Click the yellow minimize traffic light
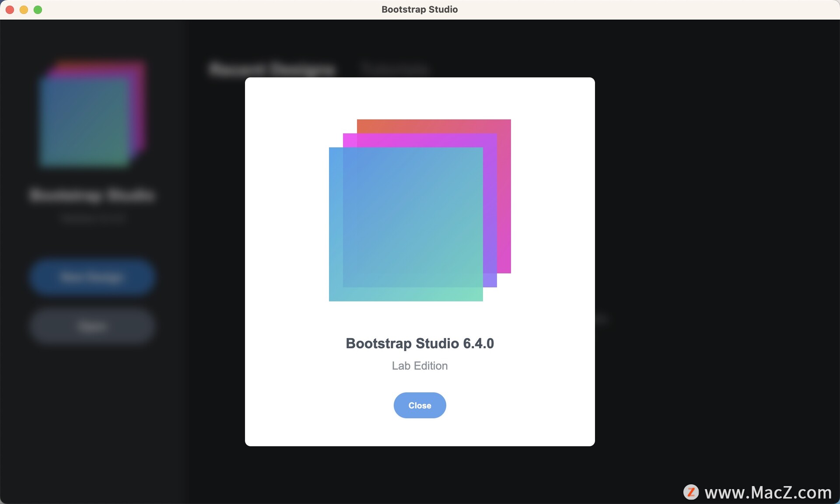Viewport: 840px width, 504px height. point(24,9)
